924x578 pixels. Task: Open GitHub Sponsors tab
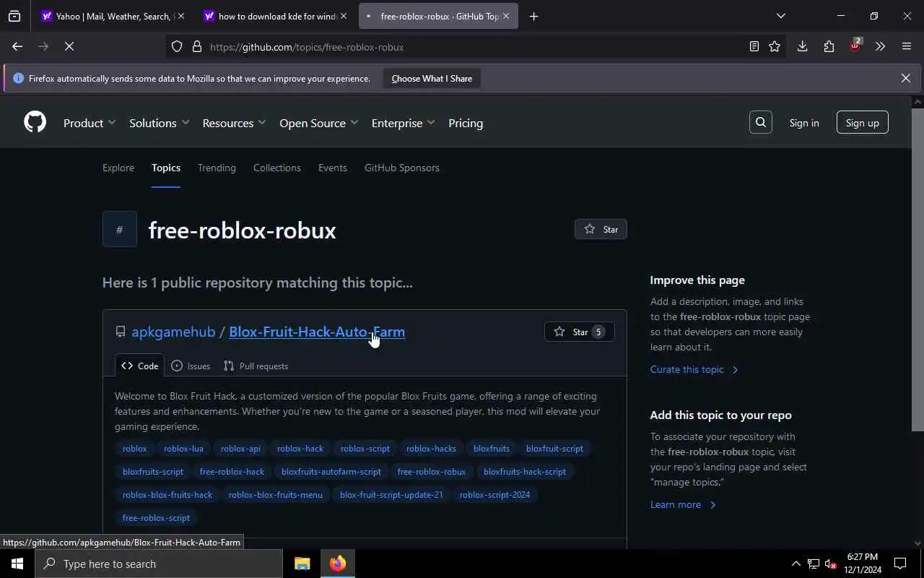(401, 168)
